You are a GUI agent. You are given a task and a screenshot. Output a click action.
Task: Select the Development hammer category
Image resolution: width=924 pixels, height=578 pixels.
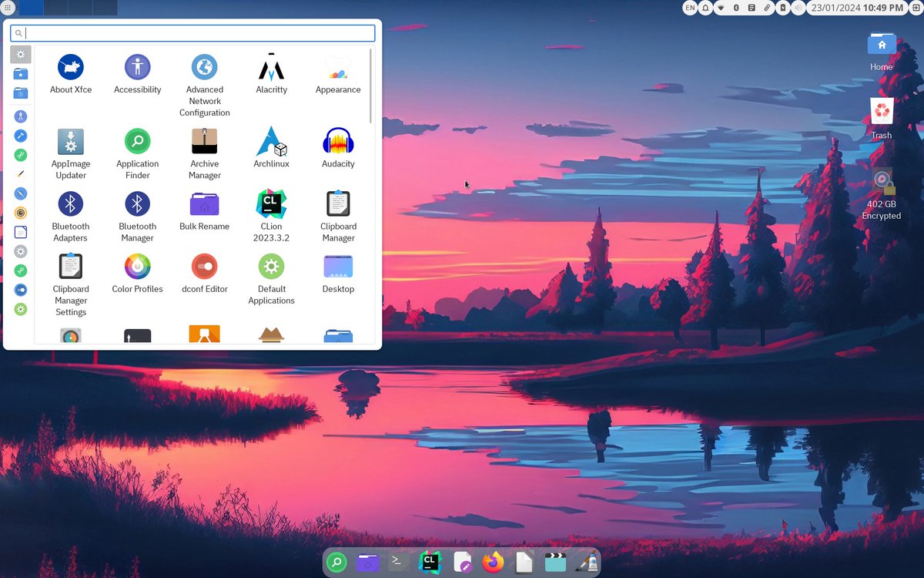[x=21, y=136]
